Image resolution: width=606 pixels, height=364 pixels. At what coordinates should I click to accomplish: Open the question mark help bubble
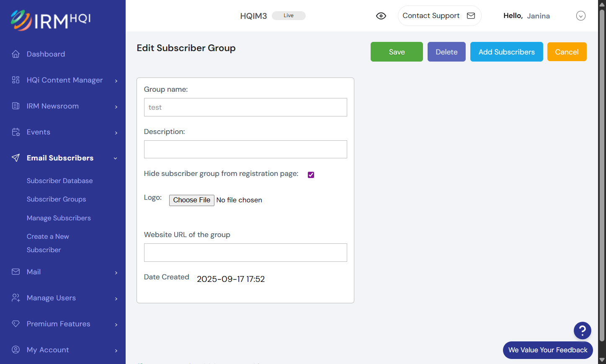point(583,331)
